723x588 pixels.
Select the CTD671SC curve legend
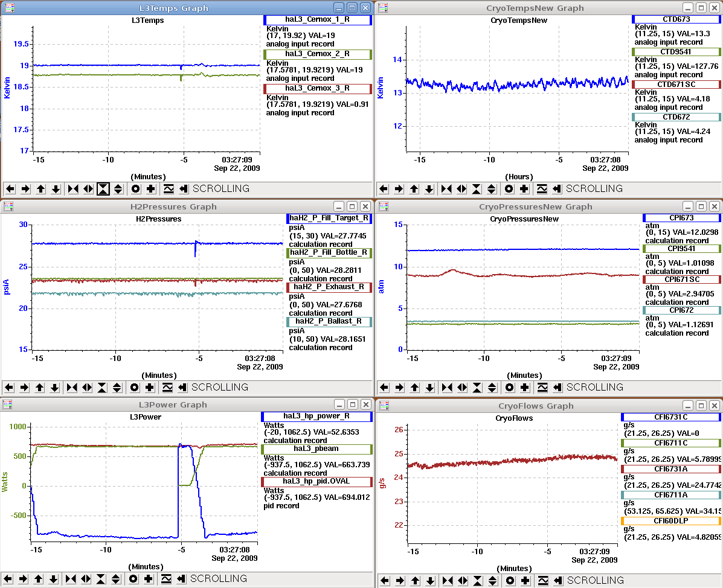(x=676, y=85)
